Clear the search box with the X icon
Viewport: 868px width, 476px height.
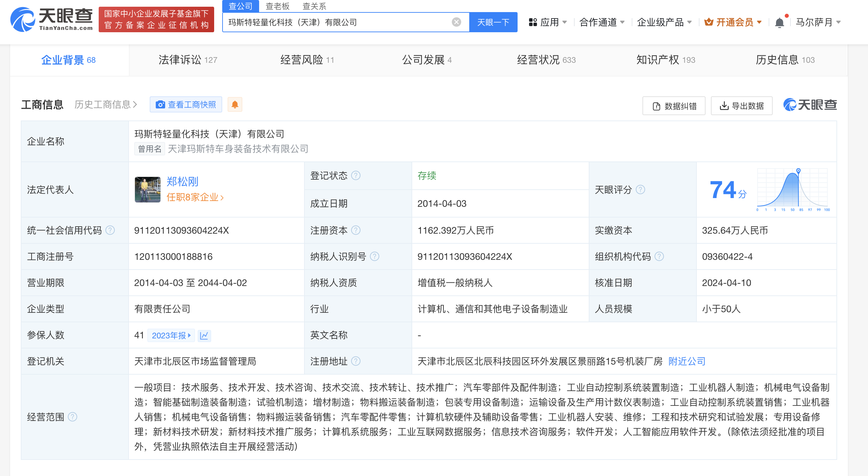click(x=456, y=22)
